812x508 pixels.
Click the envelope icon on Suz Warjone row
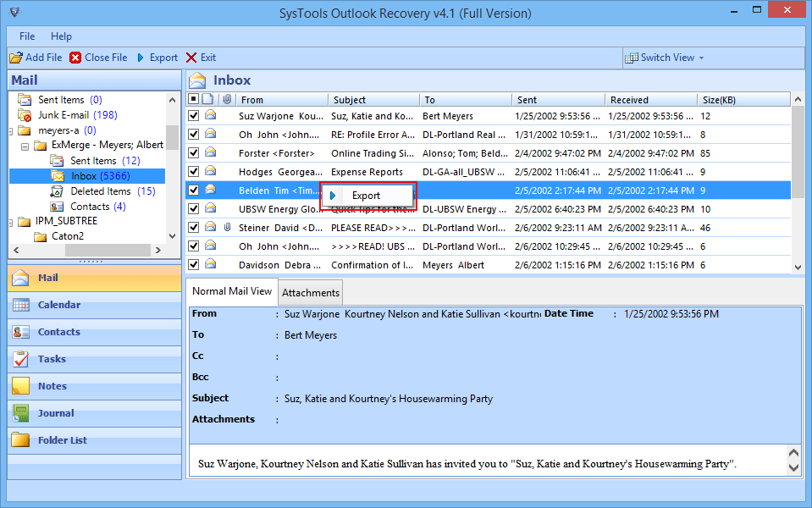210,115
